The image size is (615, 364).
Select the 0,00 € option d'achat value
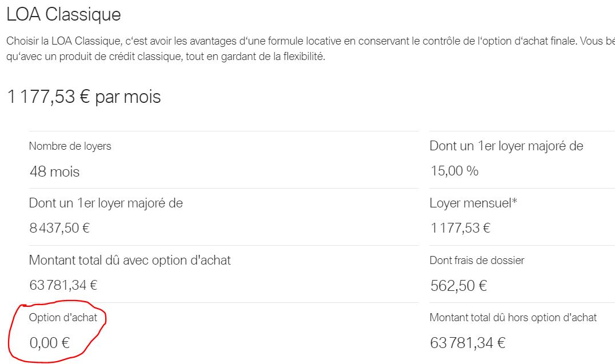pyautogui.click(x=49, y=343)
